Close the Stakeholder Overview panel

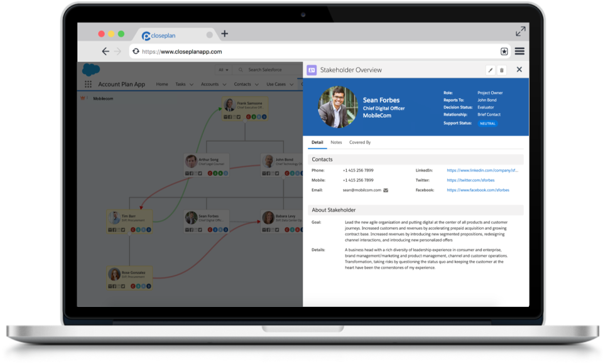click(519, 70)
